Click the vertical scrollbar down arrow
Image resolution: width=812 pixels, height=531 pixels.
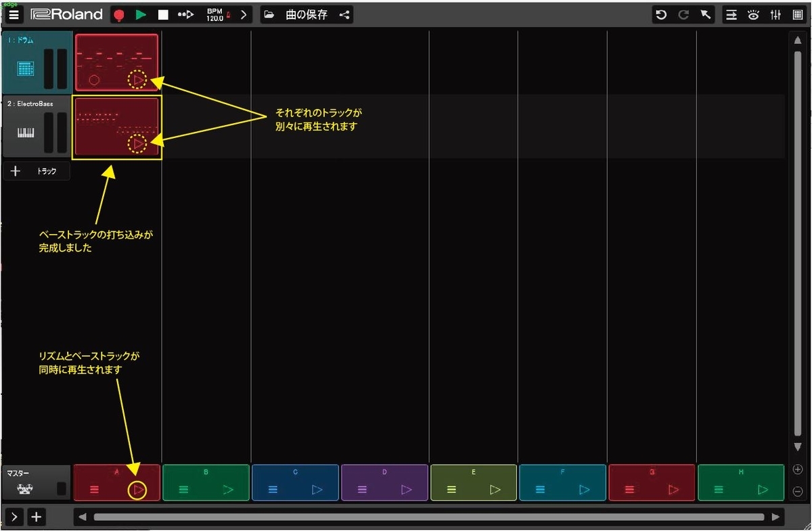[798, 448]
